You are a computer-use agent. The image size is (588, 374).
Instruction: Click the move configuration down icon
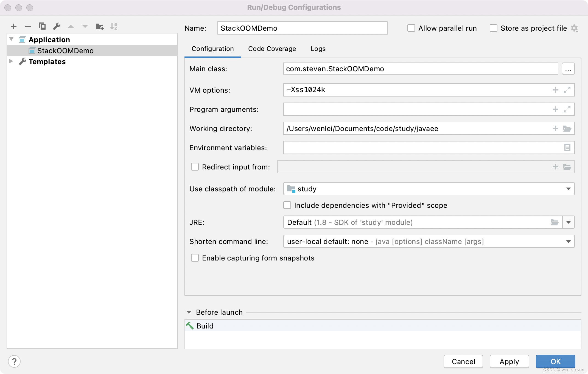pos(85,27)
